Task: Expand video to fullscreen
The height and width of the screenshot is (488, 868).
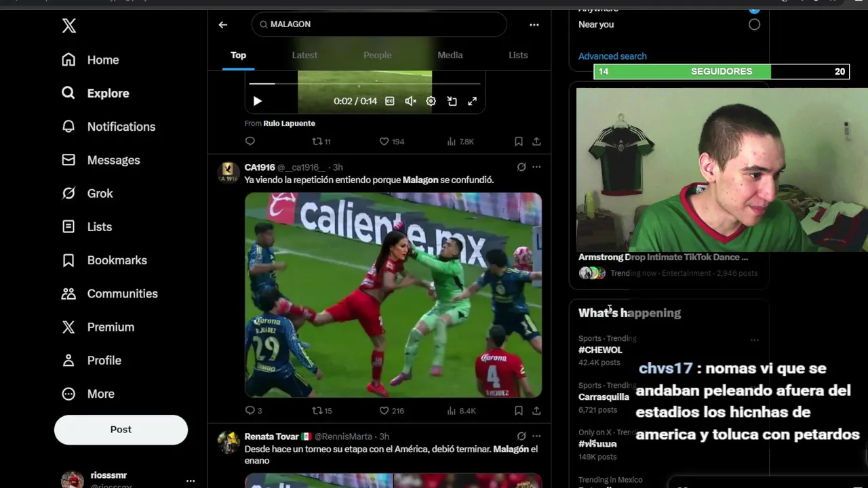Action: (472, 101)
